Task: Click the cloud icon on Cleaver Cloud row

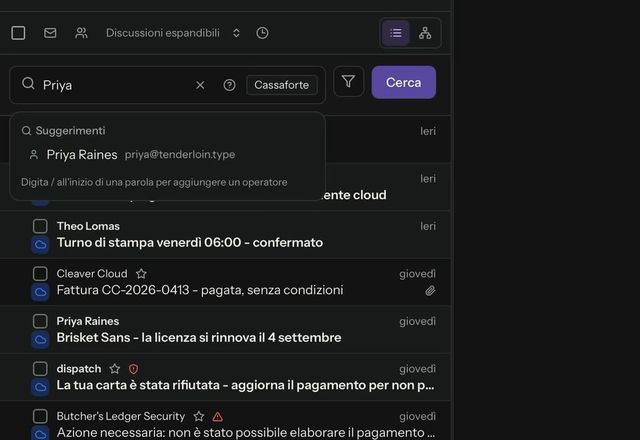Action: (40, 292)
